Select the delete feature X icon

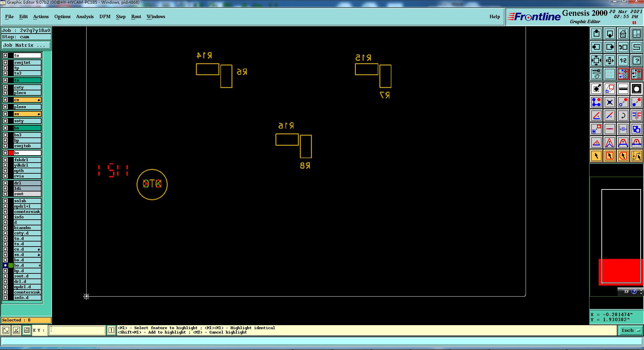tap(610, 102)
